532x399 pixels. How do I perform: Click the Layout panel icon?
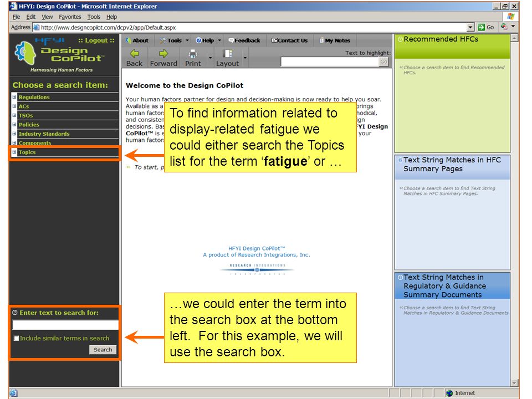[x=227, y=54]
